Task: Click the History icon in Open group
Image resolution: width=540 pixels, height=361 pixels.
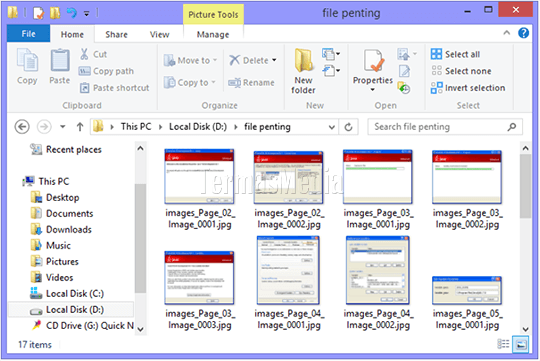Action: tap(404, 87)
